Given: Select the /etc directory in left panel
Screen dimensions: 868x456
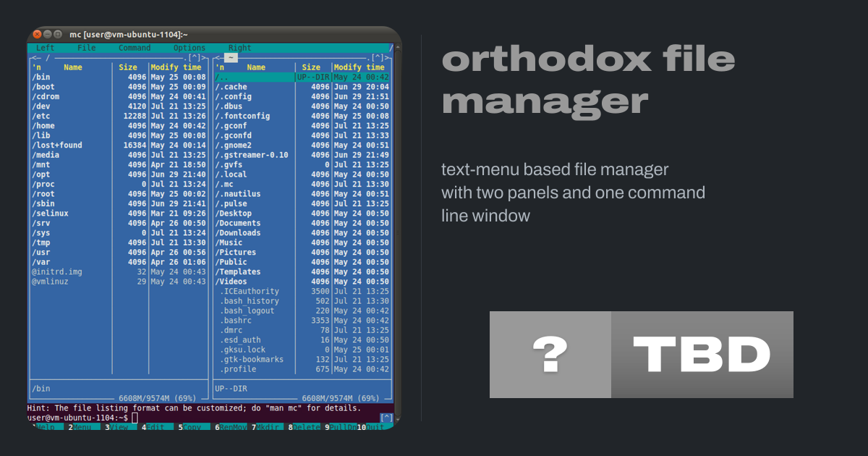Looking at the screenshot, I should pos(41,116).
